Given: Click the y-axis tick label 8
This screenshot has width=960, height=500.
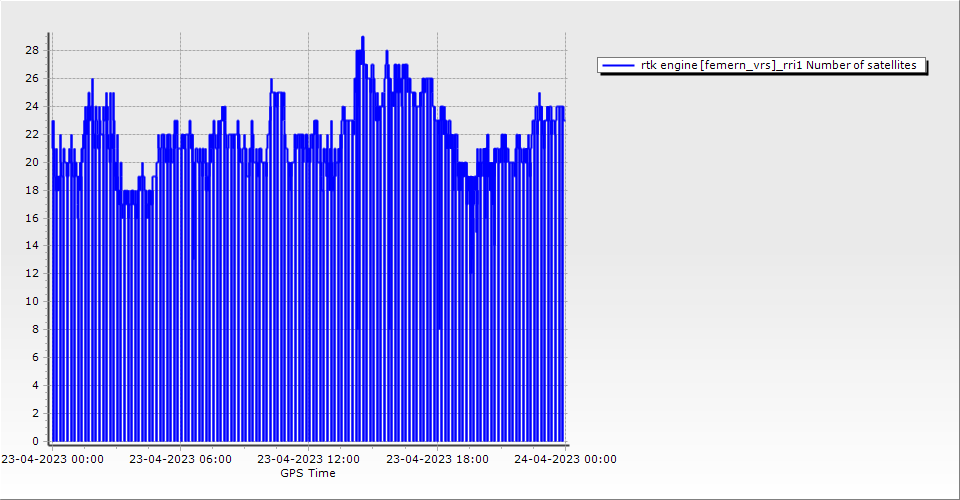Looking at the screenshot, I should tap(36, 329).
